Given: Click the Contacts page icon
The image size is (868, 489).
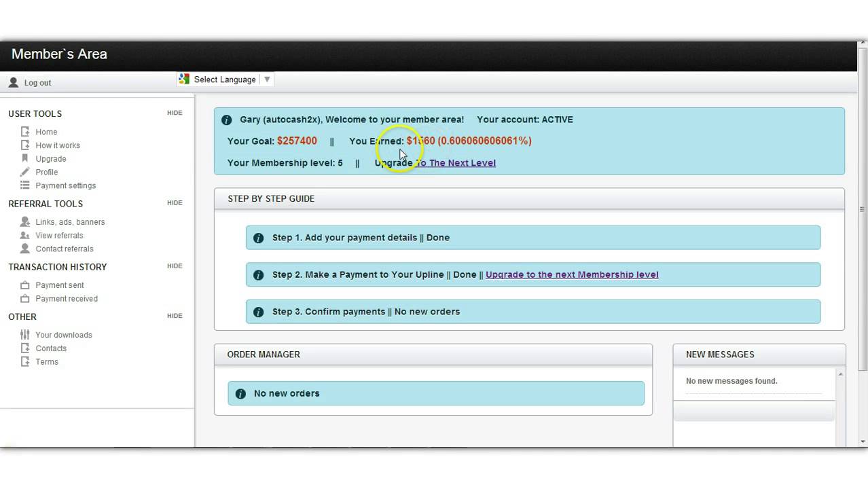Looking at the screenshot, I should pyautogui.click(x=25, y=348).
